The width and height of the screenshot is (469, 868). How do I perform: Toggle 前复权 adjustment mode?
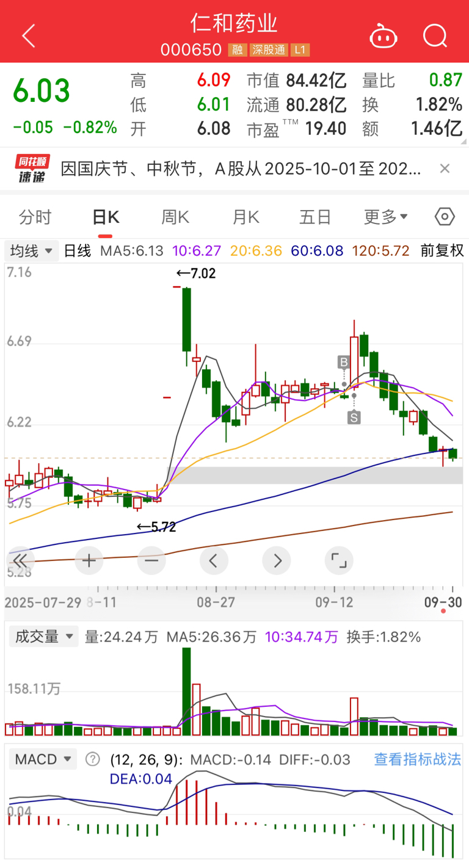(x=442, y=250)
